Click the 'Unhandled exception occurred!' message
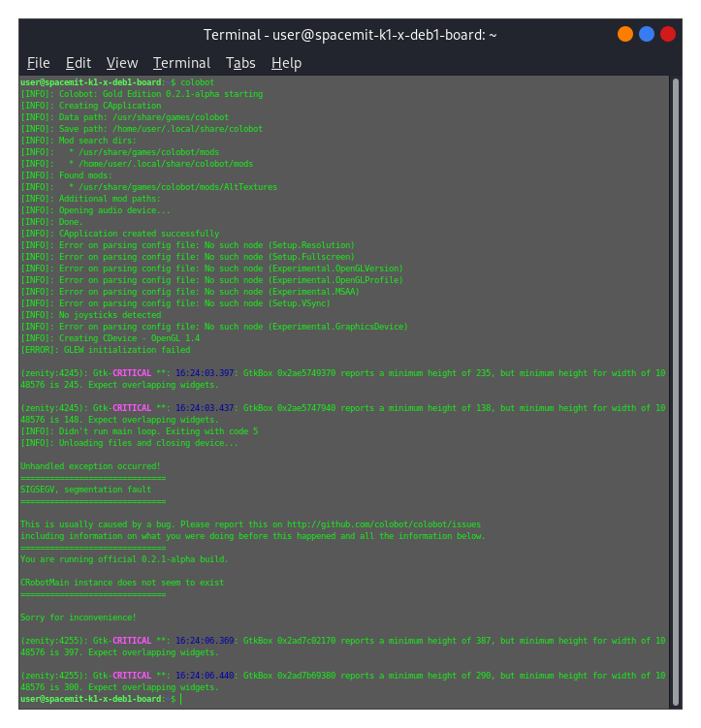The height and width of the screenshot is (728, 701). click(x=90, y=466)
